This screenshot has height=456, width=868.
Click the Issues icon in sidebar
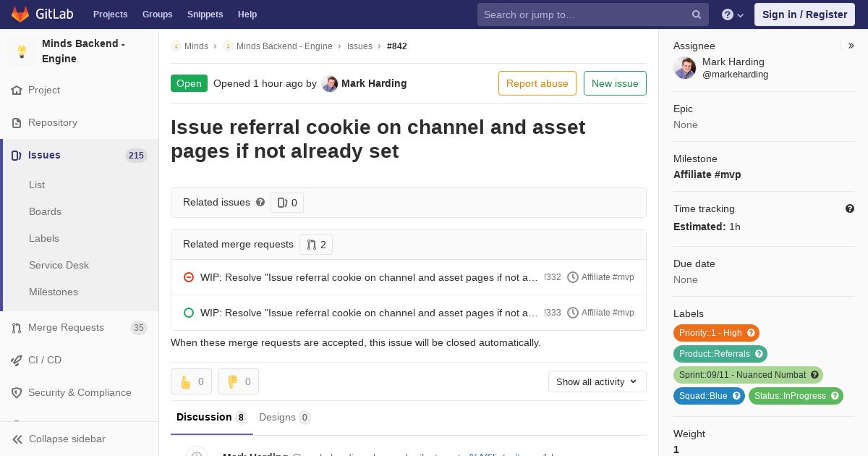coord(17,156)
